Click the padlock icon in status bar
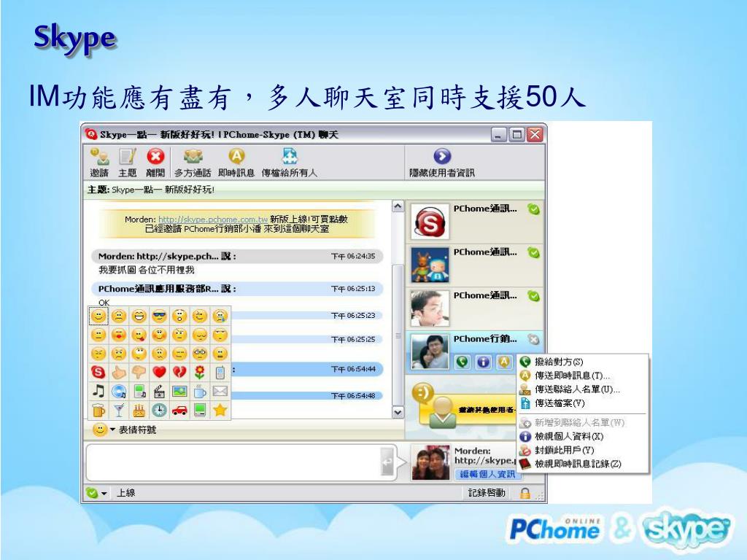The height and width of the screenshot is (560, 747). pyautogui.click(x=525, y=493)
